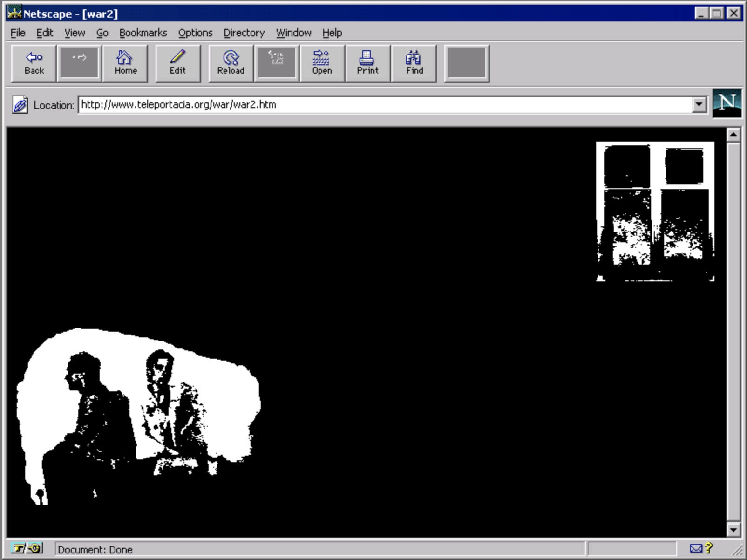Print the current page
Screen dimensions: 747x560
coord(368,64)
